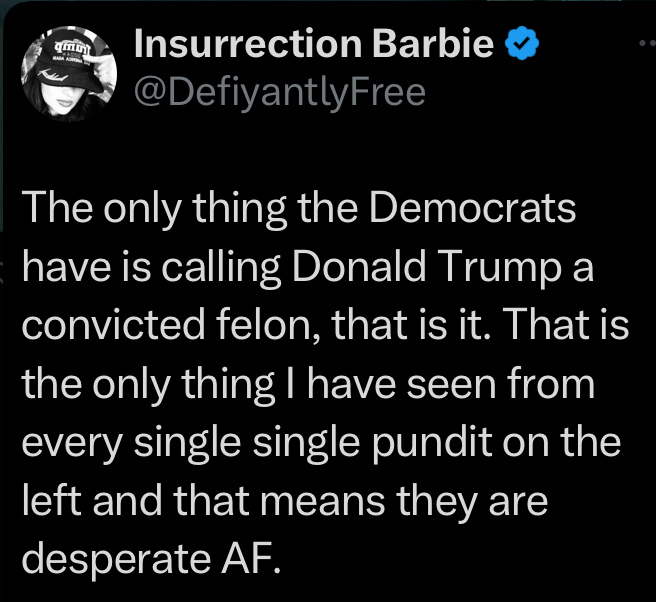Open the more options ellipsis menu
Screen dimensions: 656x602
tap(647, 45)
